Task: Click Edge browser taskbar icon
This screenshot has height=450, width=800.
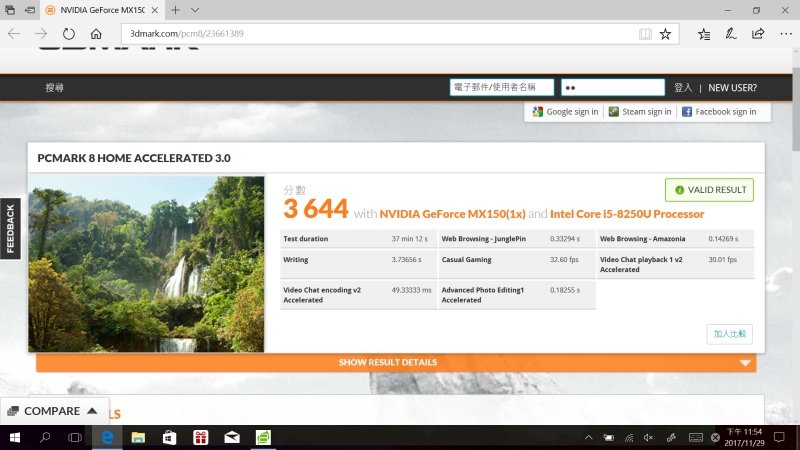Action: 107,437
